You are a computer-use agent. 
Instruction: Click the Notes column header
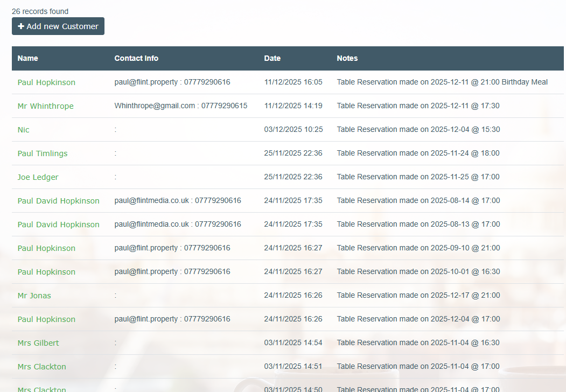point(347,58)
